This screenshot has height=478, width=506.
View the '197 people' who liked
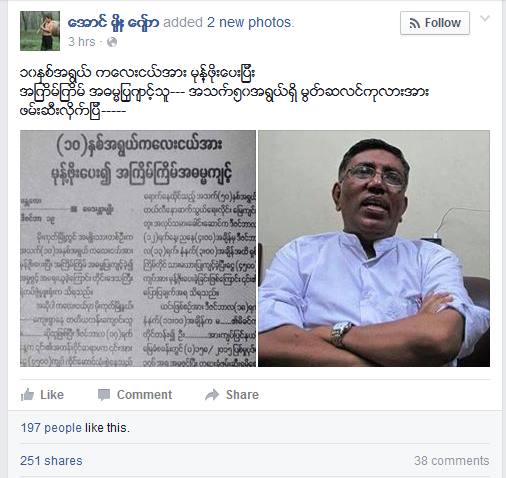point(51,428)
